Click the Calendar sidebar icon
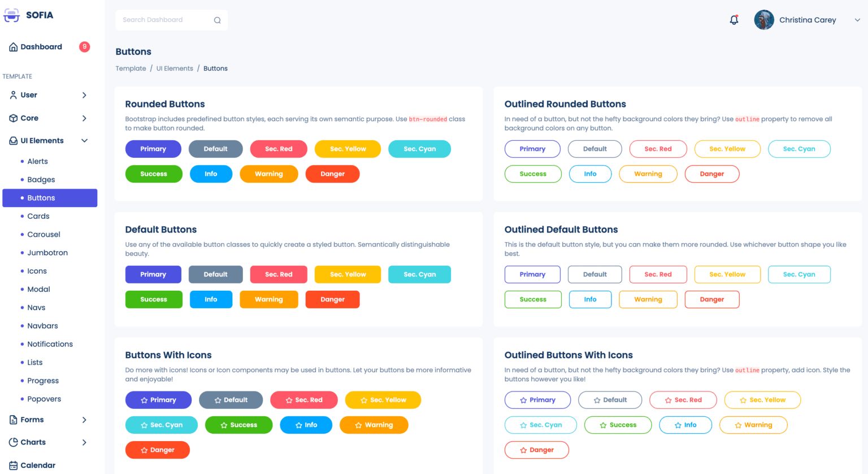868x474 pixels. coord(14,464)
